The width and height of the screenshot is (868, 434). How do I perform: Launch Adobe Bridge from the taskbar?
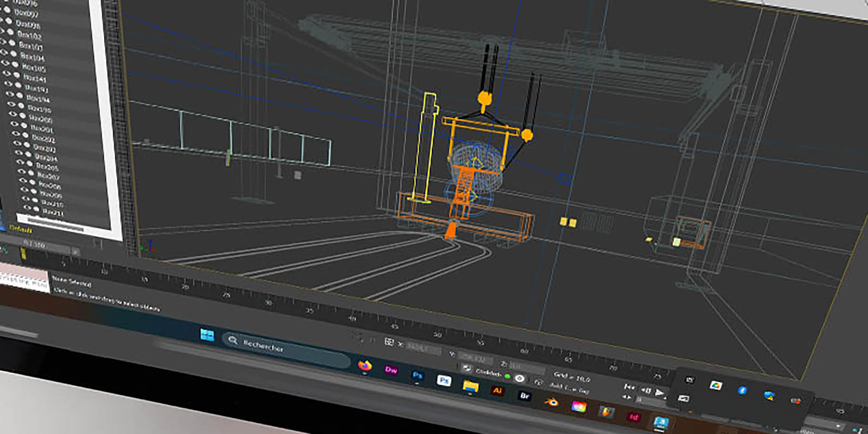point(524,396)
